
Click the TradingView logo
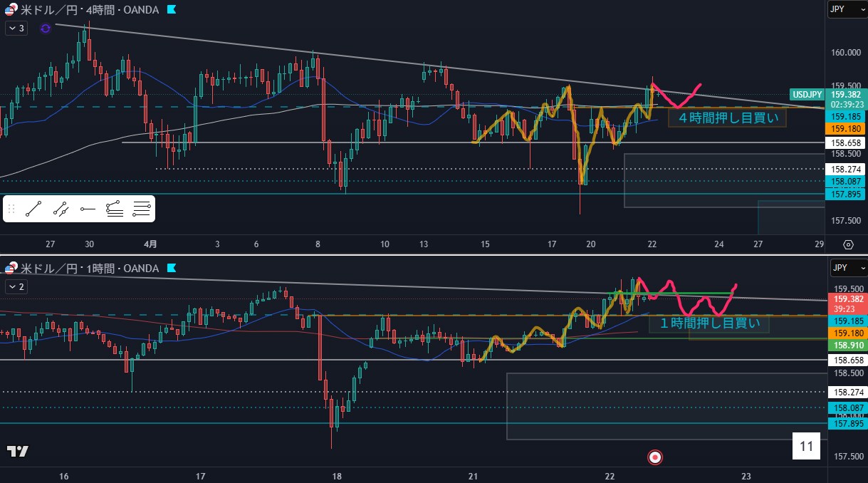pyautogui.click(x=18, y=451)
